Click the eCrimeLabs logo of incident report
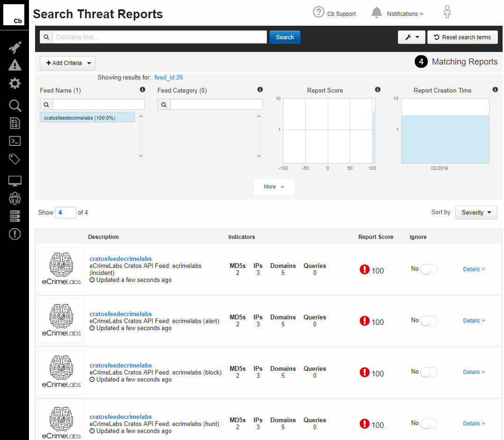 click(61, 269)
